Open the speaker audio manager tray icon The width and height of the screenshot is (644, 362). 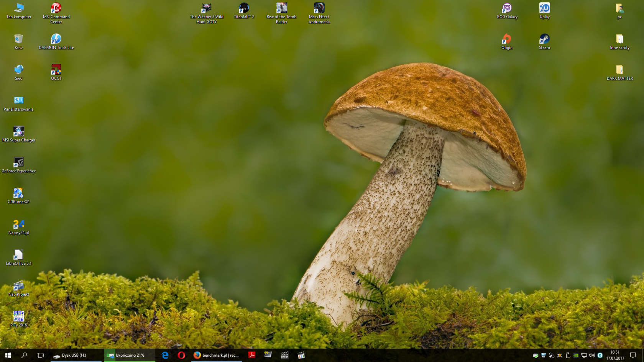[x=552, y=355]
